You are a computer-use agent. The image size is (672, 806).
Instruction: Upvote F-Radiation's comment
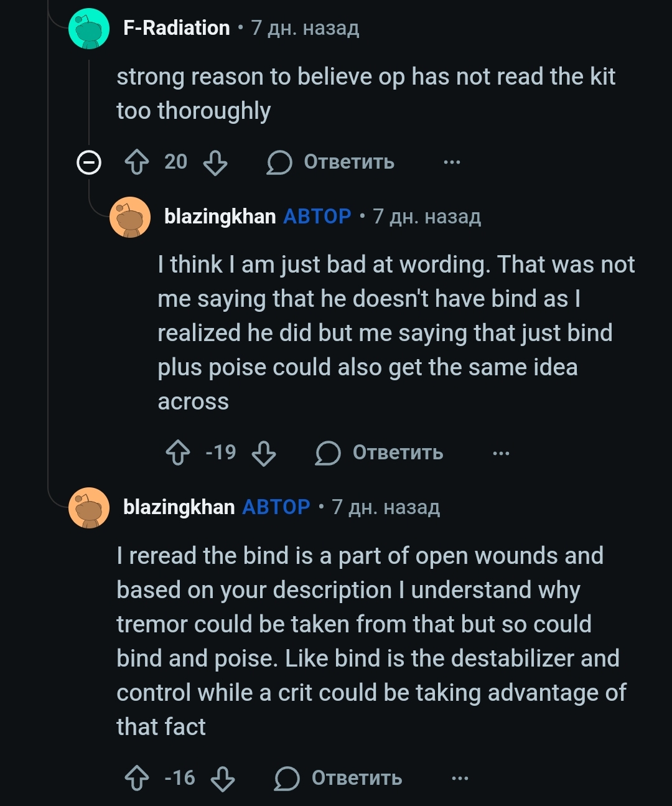pyautogui.click(x=137, y=162)
